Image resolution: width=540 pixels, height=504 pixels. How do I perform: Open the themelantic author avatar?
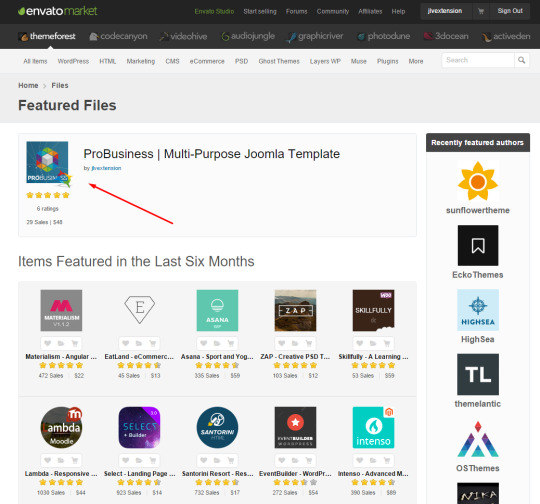pos(478,374)
